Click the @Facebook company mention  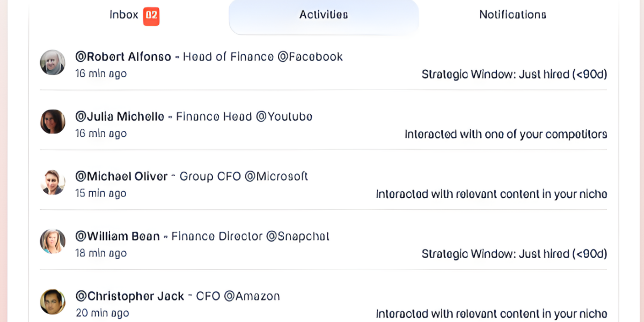310,57
